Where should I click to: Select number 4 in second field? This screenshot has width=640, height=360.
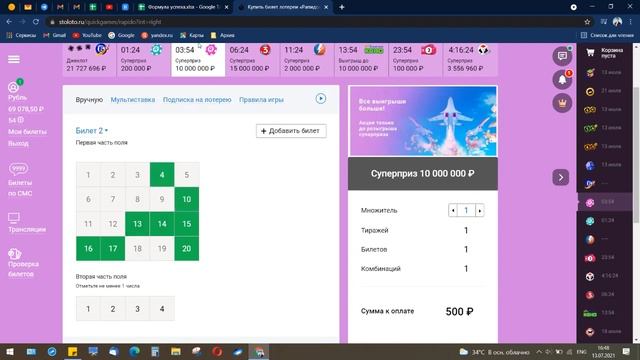tap(162, 309)
